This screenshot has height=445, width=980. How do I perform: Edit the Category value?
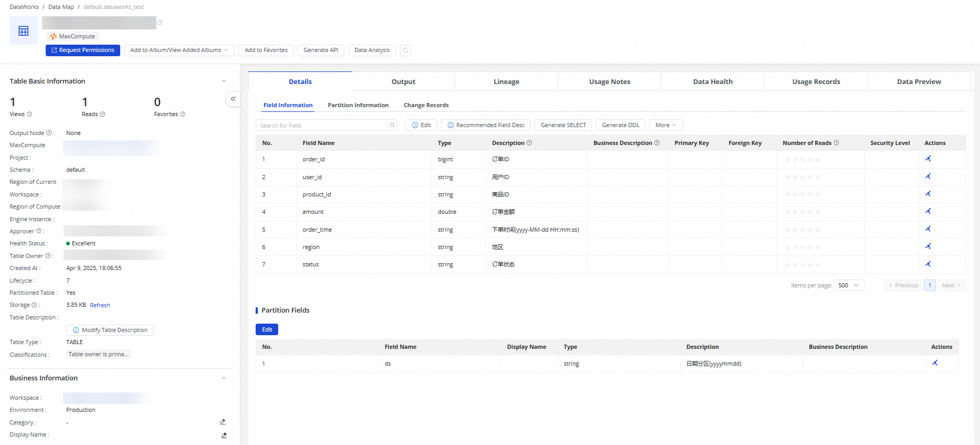(223, 422)
